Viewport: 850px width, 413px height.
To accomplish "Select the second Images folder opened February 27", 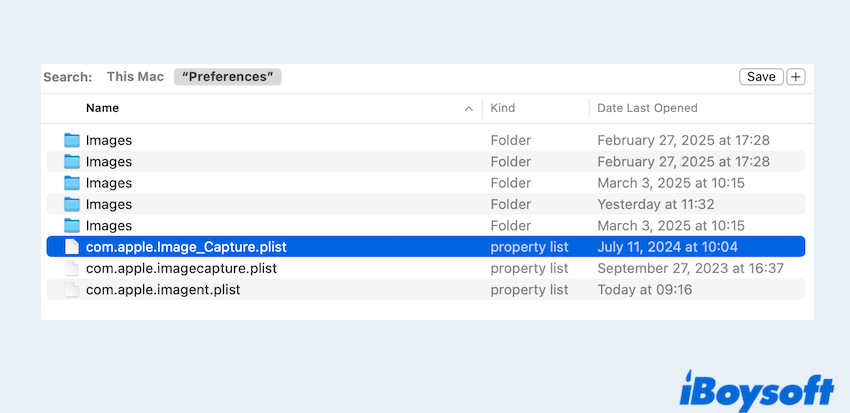I will 109,162.
